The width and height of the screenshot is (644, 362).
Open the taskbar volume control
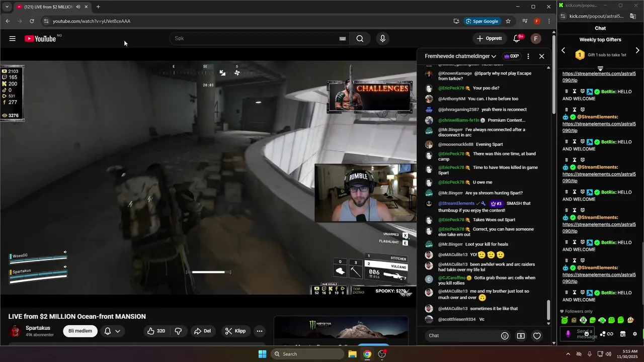pos(609,354)
